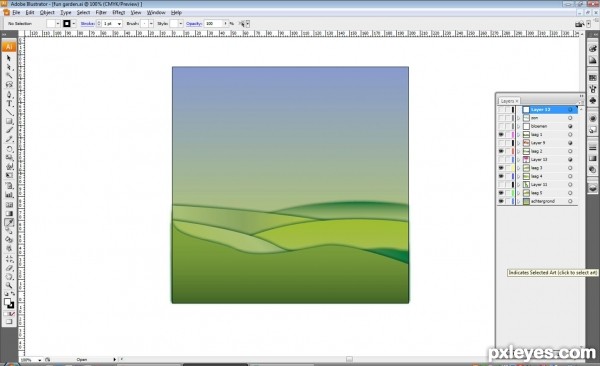600x366 pixels.
Task: Select the Zoom magnifier tool
Action: [x=9, y=286]
